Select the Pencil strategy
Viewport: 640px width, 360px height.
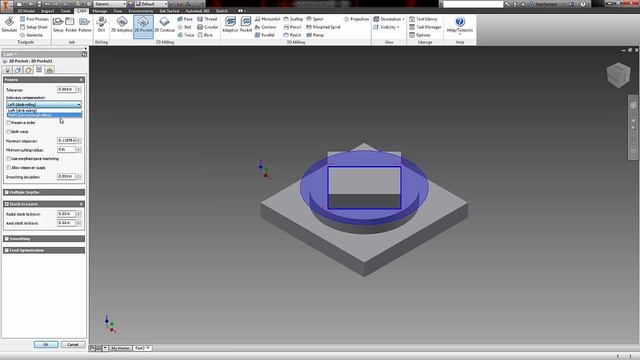pyautogui.click(x=292, y=27)
